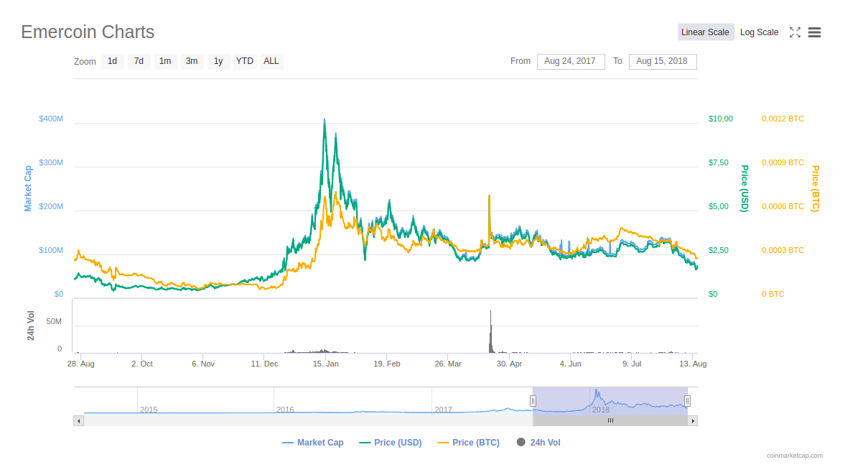Set zoom to YTD
The image size is (868, 475).
click(x=245, y=61)
